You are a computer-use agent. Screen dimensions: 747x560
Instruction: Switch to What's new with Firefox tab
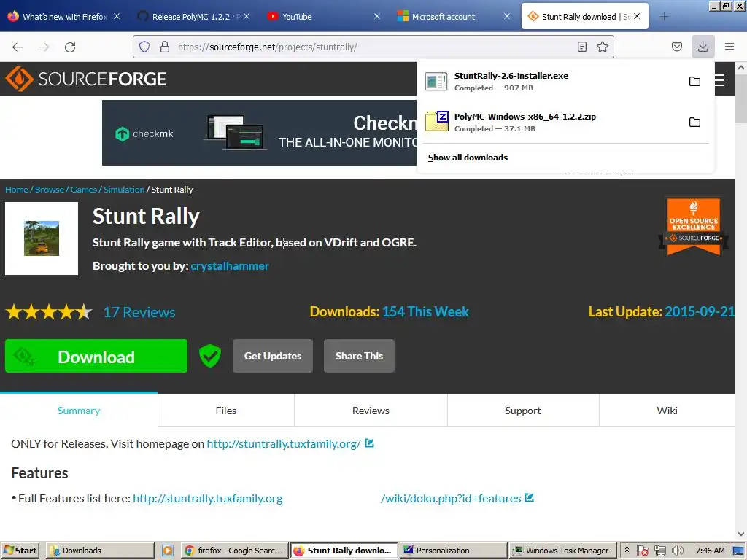point(65,17)
